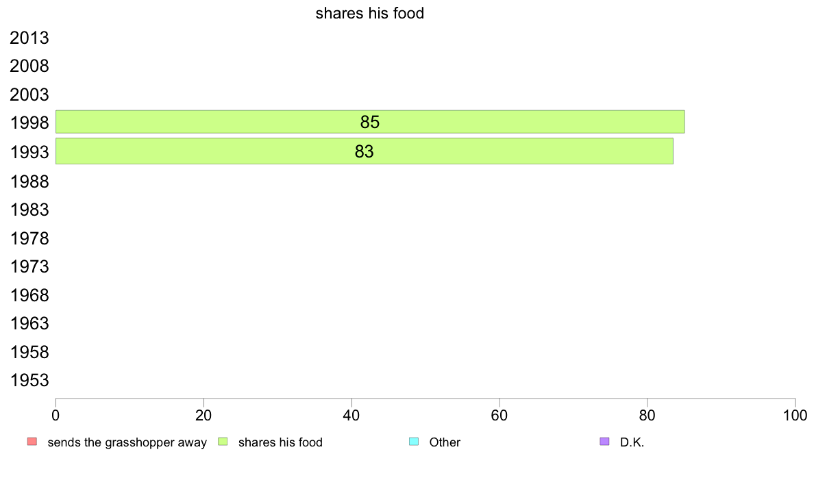
Task: Click the red 'sends the grasshopper away' swatch
Action: click(32, 442)
